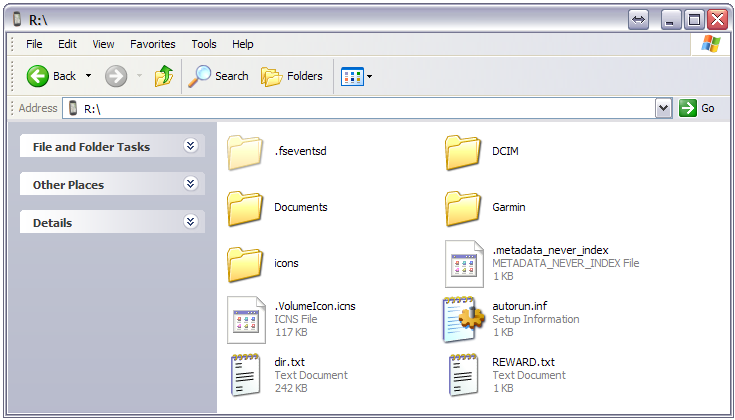Click the REWARD.txt file name

coord(524,362)
